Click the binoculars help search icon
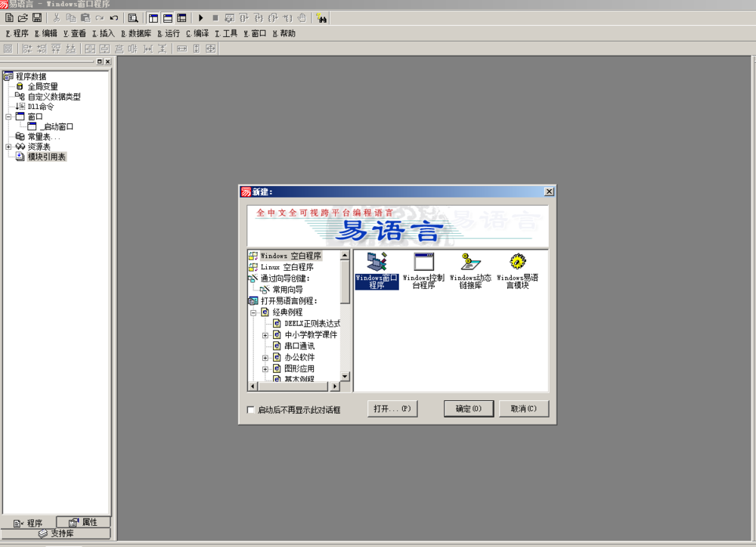 321,17
